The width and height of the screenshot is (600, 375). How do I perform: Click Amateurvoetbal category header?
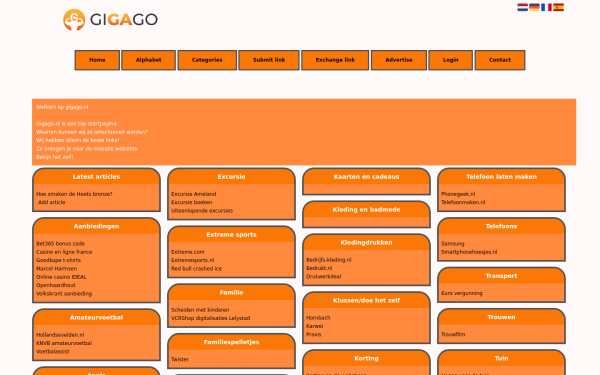tap(96, 318)
